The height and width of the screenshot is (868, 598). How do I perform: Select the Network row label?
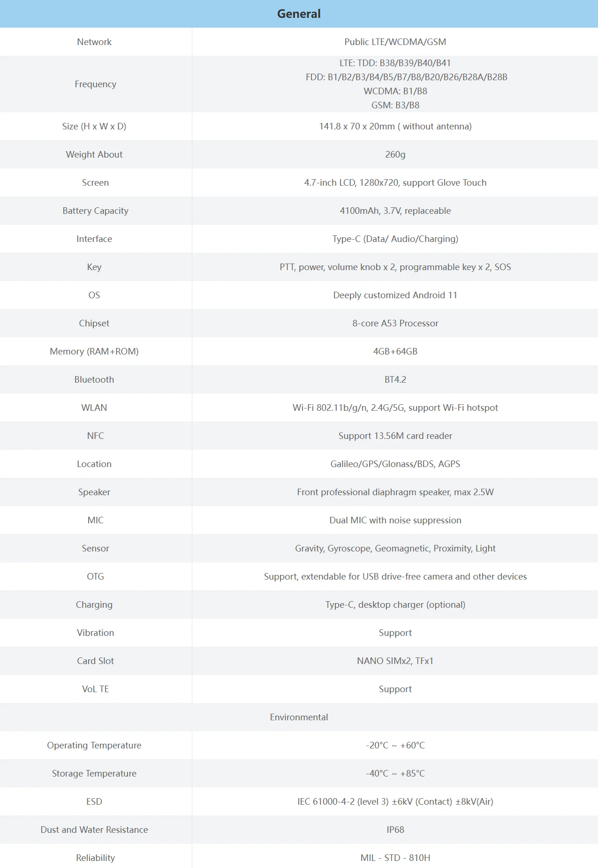coord(94,42)
